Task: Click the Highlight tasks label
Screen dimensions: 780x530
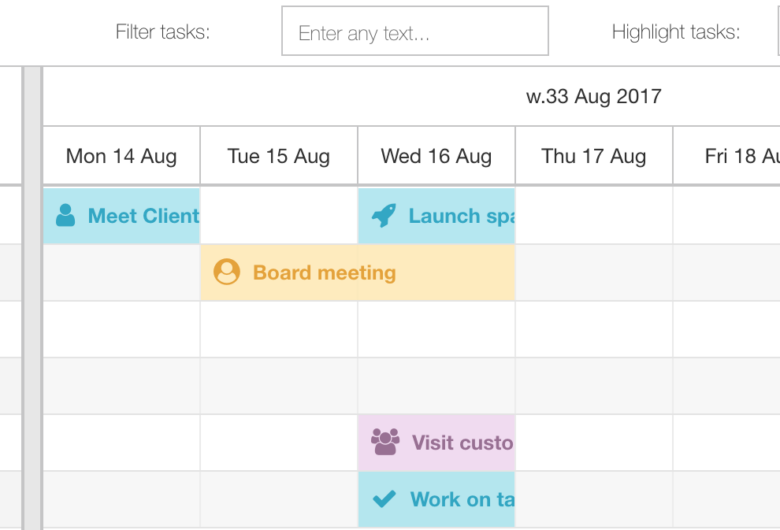Action: [x=676, y=32]
